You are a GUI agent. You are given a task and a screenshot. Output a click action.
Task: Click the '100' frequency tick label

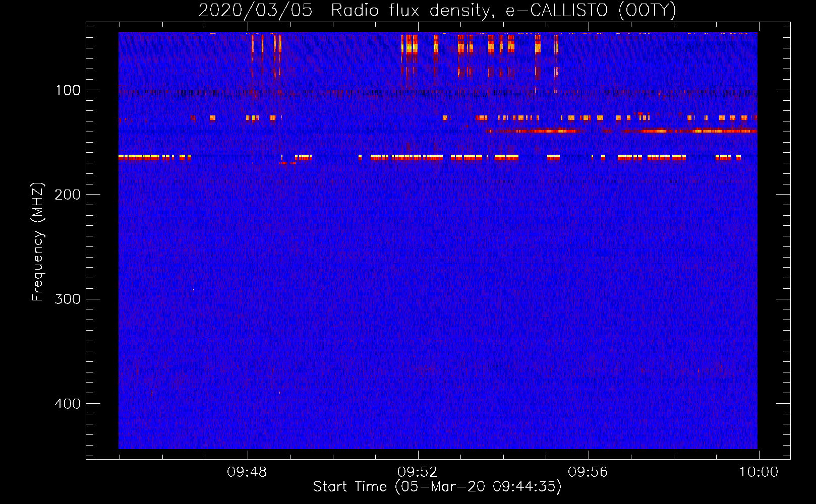68,90
